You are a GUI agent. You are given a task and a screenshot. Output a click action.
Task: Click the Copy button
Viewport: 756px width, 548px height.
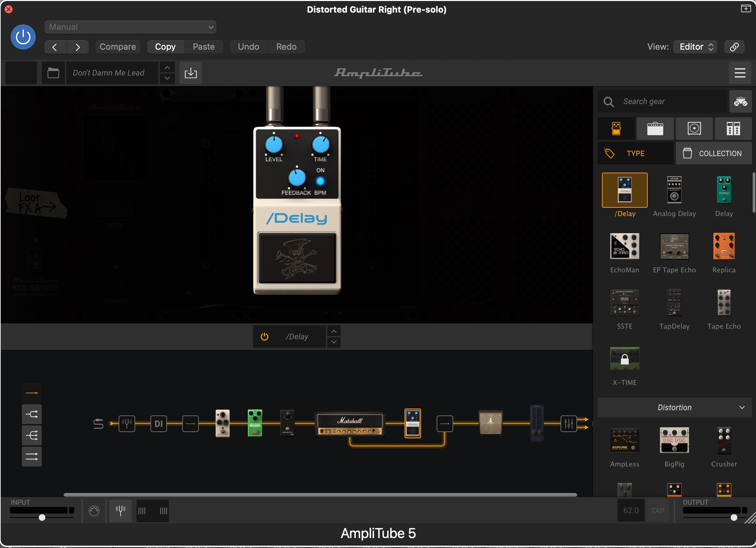coord(165,47)
